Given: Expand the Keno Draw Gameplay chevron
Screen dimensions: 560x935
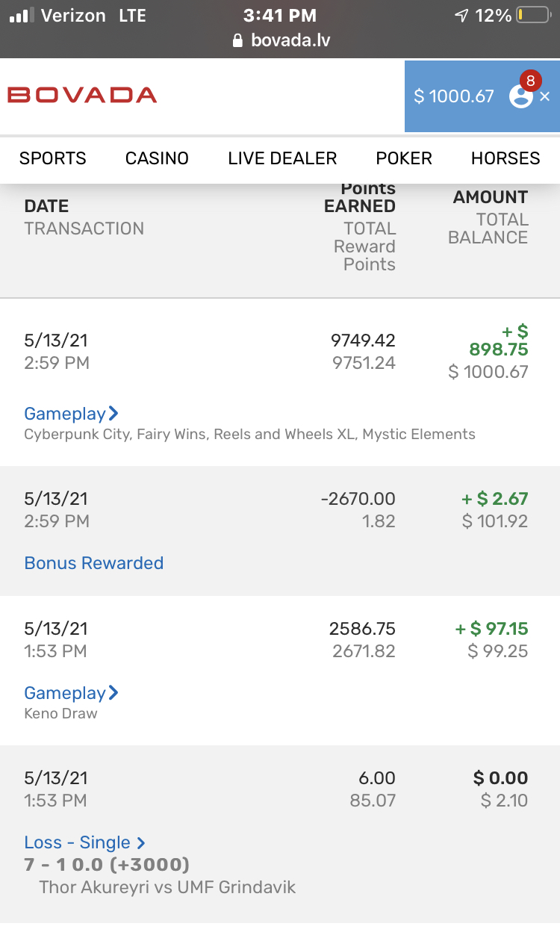Looking at the screenshot, I should pos(113,692).
